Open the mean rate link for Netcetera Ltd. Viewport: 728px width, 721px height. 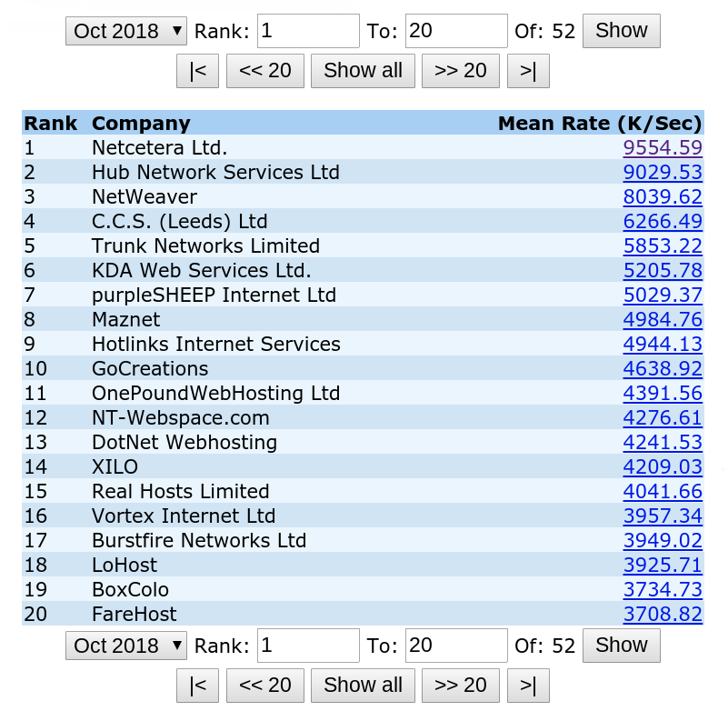tap(663, 147)
